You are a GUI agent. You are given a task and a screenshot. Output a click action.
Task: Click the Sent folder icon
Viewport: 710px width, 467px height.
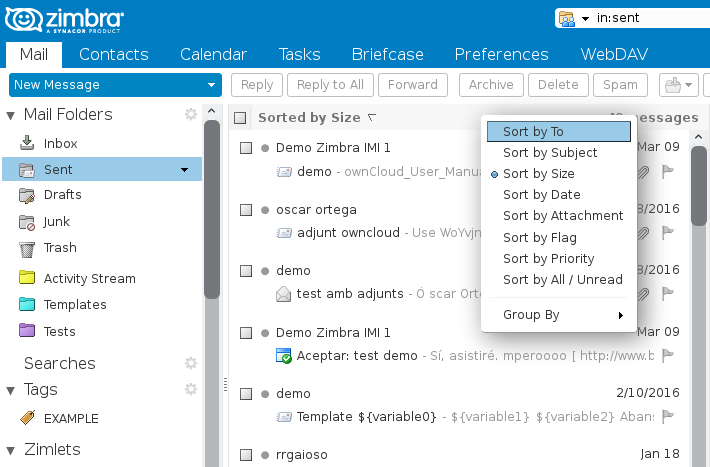[x=27, y=170]
